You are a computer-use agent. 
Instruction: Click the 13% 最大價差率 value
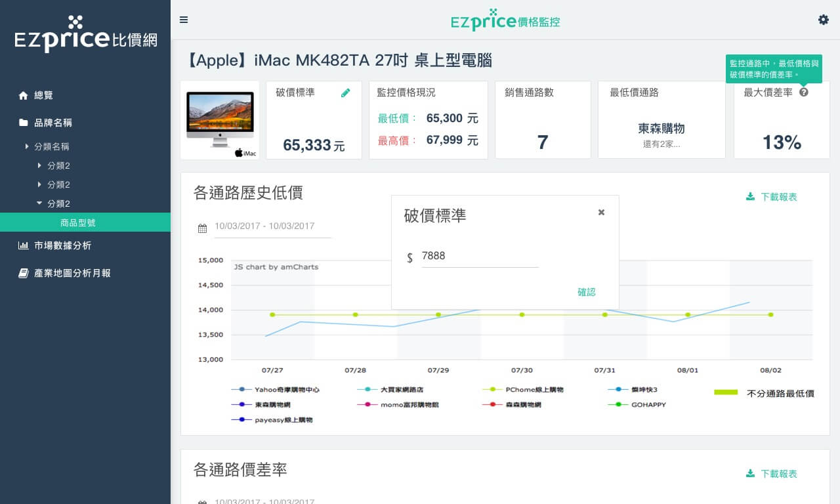(x=782, y=142)
